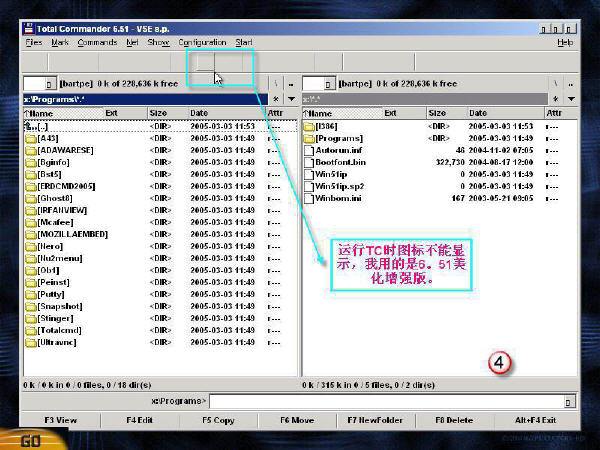Click the Nero folder icon
This screenshot has width=600, height=450.
click(30, 246)
